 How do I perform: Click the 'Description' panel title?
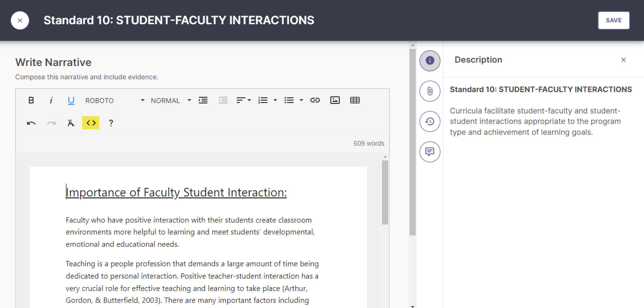(x=478, y=60)
